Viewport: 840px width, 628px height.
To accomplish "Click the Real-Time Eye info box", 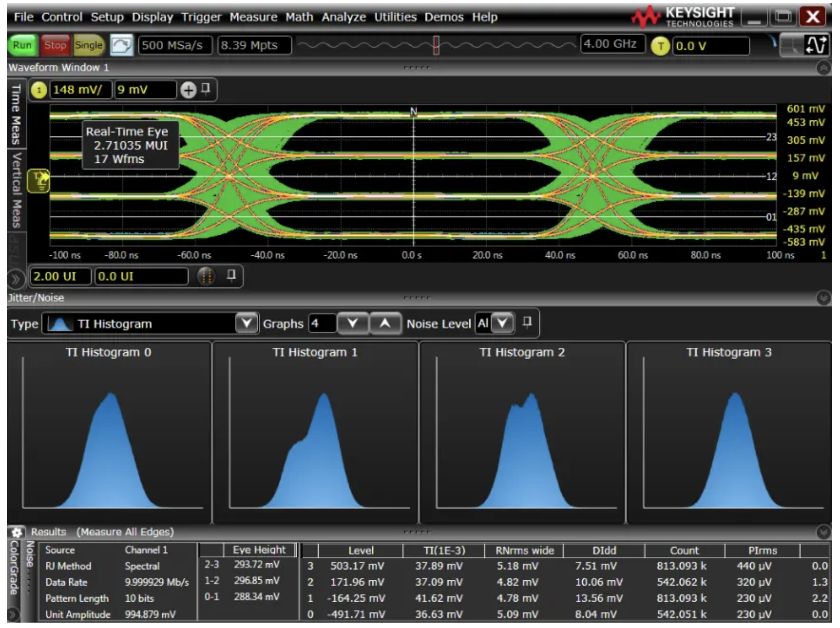I will pyautogui.click(x=131, y=145).
